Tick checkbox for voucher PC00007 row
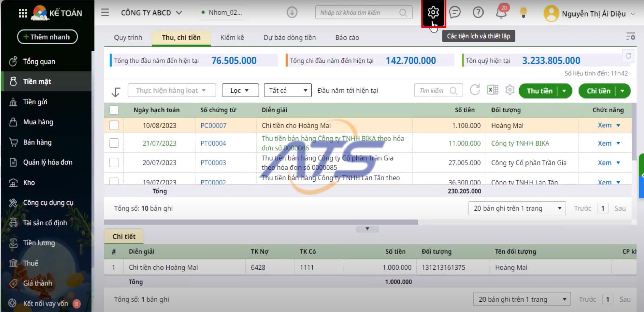This screenshot has width=644, height=312. (x=114, y=125)
